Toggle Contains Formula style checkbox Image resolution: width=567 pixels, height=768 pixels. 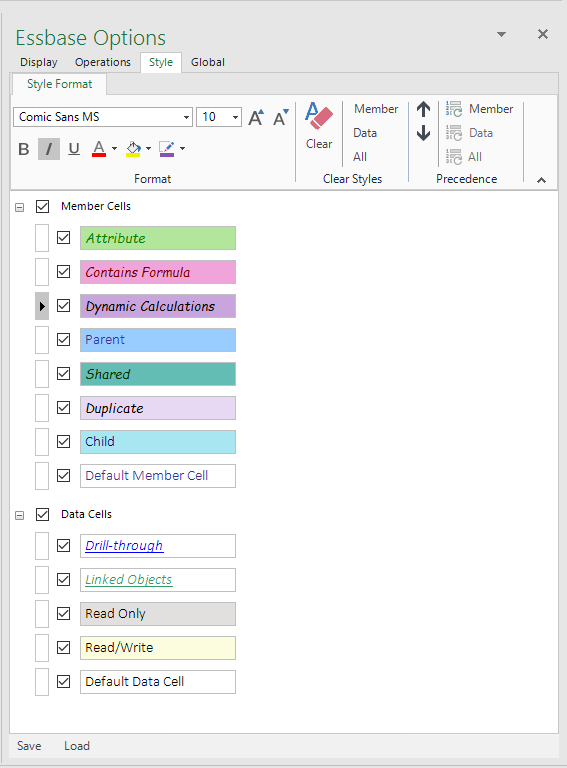[64, 271]
